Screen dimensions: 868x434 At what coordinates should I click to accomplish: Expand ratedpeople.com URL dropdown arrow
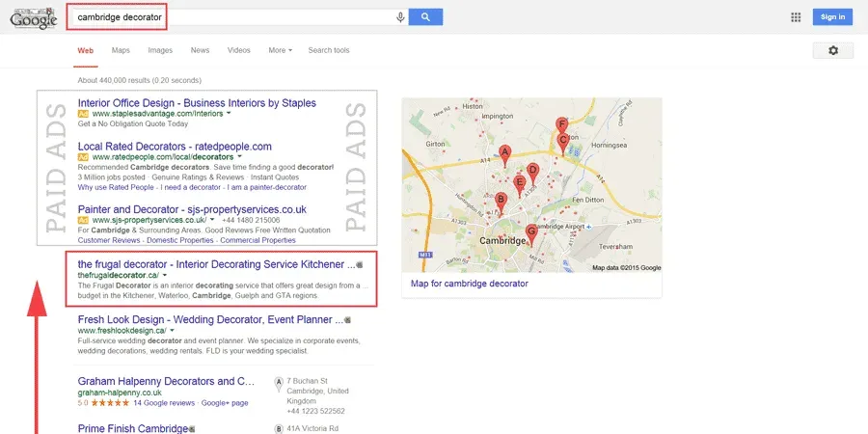coord(239,157)
